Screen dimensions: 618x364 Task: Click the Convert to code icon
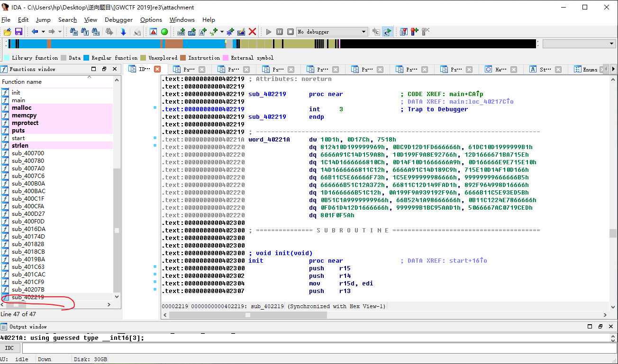coord(181,32)
